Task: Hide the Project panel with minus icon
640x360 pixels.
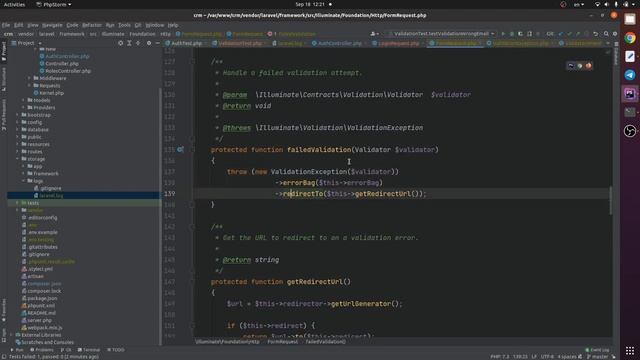Action: 158,43
